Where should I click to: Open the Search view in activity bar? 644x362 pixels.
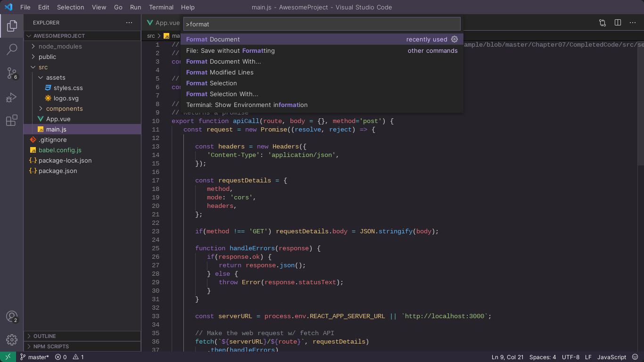point(12,49)
